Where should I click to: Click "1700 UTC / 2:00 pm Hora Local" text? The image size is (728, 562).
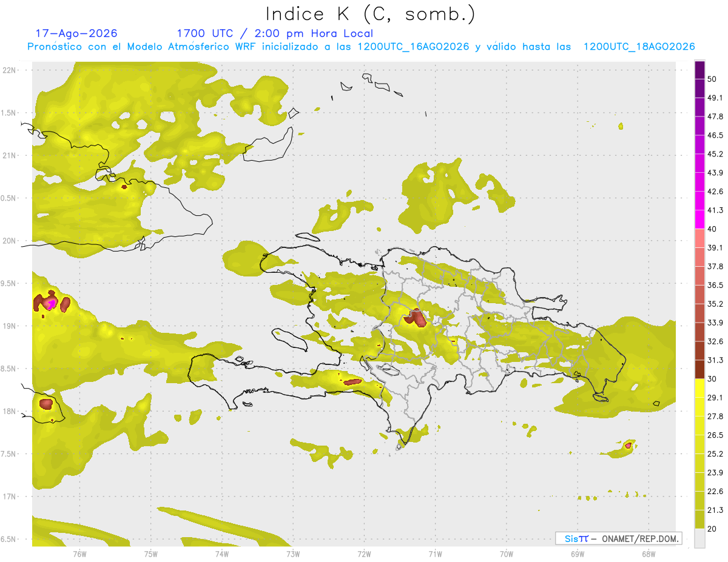(275, 33)
